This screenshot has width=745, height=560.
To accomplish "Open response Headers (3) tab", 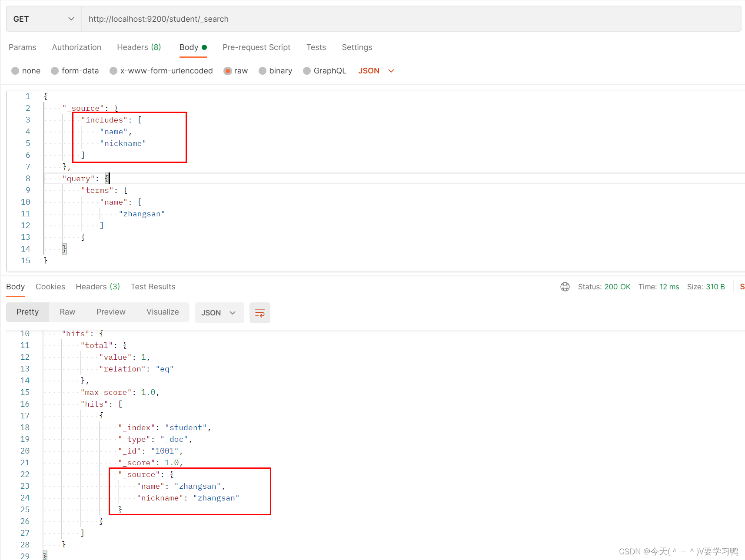I will [x=98, y=287].
